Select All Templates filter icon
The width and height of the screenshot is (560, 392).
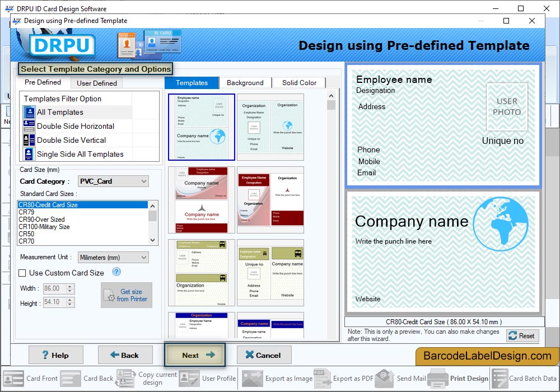pyautogui.click(x=29, y=112)
